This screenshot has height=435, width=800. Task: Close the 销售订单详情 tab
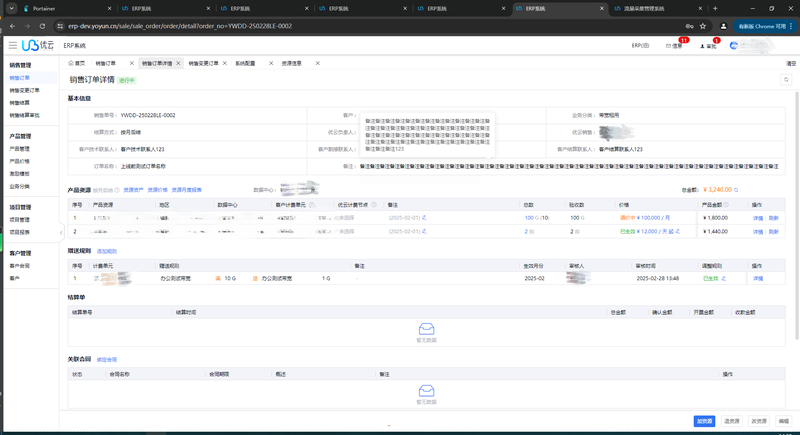pos(178,63)
